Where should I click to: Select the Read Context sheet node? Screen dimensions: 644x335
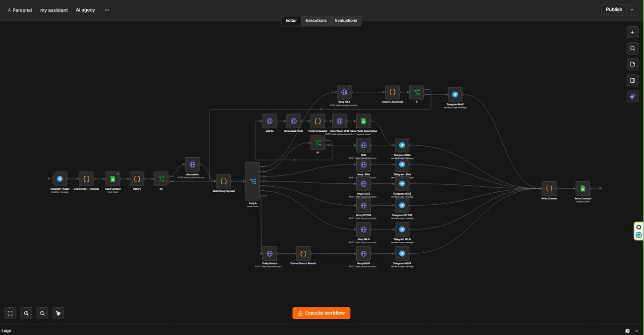[x=112, y=179]
